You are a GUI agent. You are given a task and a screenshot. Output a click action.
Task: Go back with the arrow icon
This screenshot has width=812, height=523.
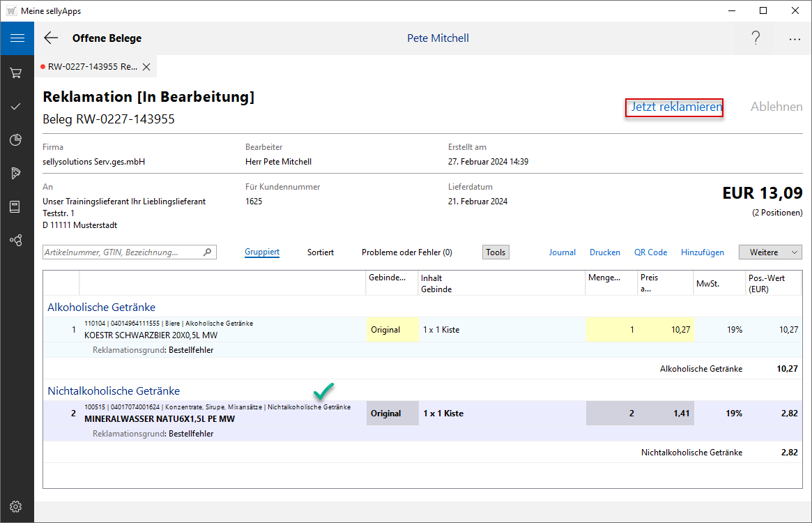pos(51,38)
